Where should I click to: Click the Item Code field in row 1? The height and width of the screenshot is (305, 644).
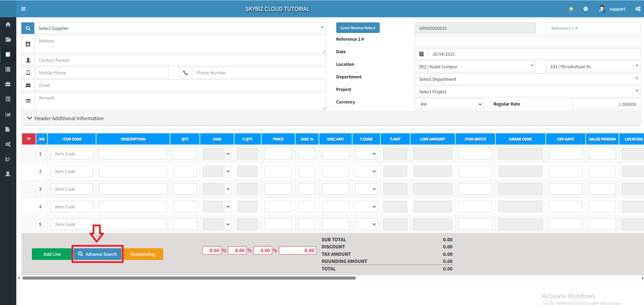coord(72,154)
